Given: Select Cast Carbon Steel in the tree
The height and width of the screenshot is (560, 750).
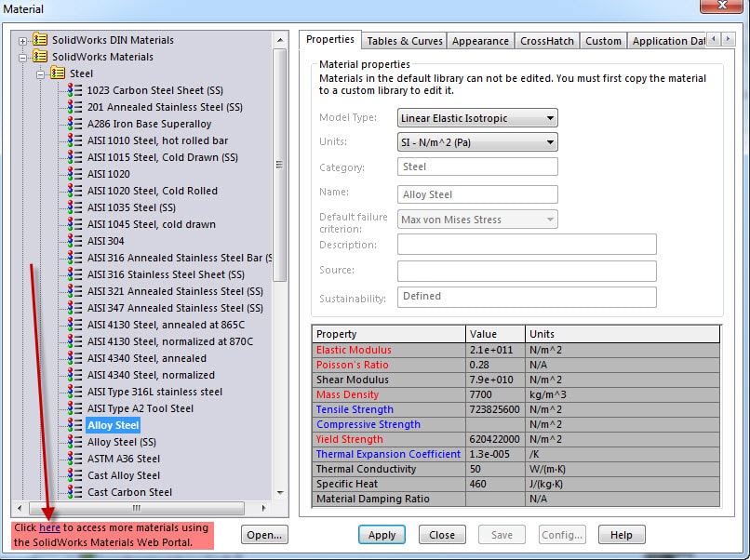Looking at the screenshot, I should [x=129, y=492].
